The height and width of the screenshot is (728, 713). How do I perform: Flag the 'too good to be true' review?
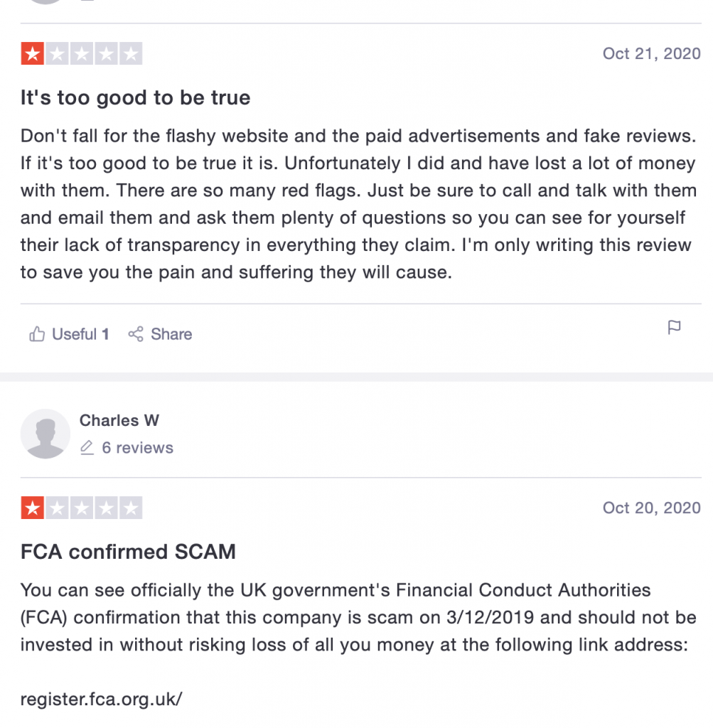(x=673, y=328)
